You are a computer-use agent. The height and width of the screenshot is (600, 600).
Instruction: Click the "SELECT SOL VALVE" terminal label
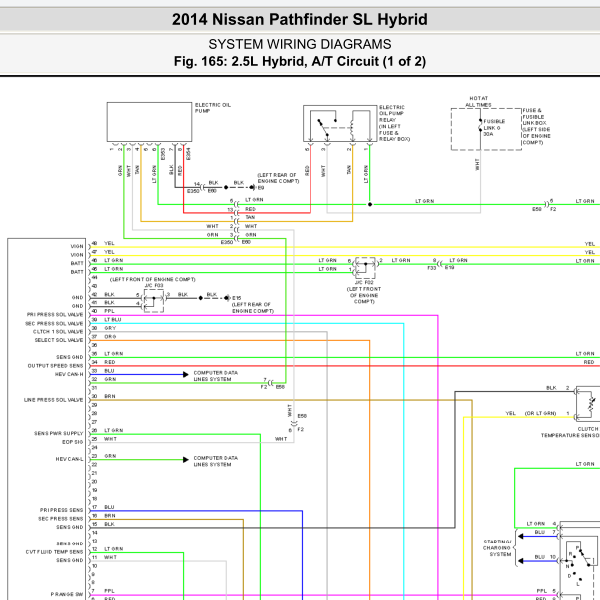pyautogui.click(x=59, y=340)
